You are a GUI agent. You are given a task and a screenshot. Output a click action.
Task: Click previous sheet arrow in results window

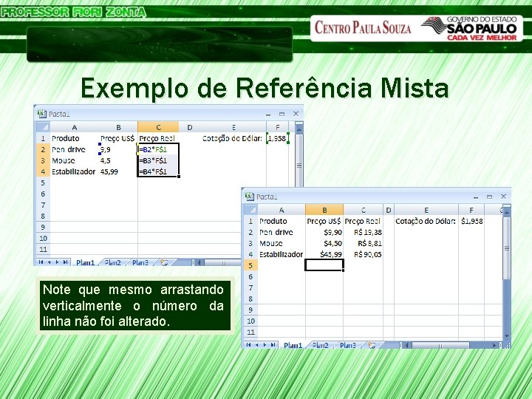coord(257,345)
